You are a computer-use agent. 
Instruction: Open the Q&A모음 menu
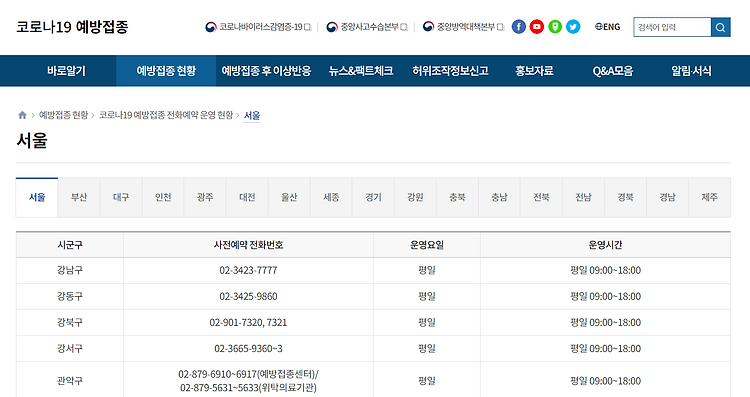613,71
